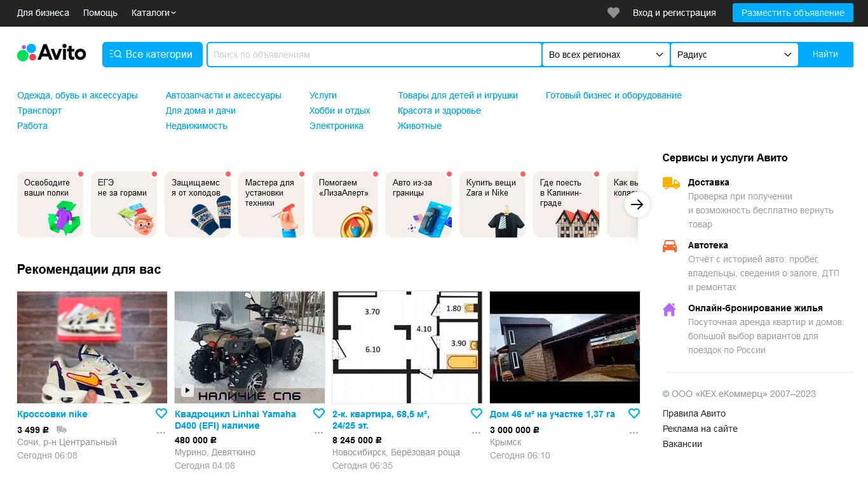
Task: Click the video play icon on the quad bike photo
Action: [187, 391]
